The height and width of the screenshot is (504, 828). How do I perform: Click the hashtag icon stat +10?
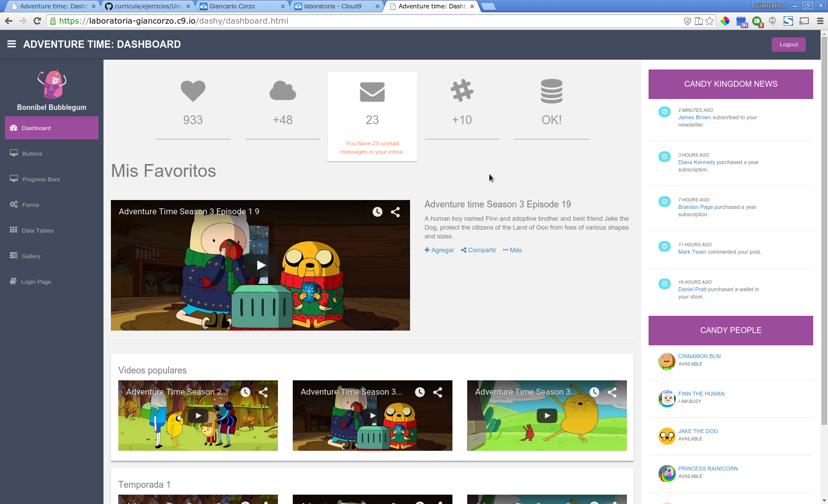point(462,91)
